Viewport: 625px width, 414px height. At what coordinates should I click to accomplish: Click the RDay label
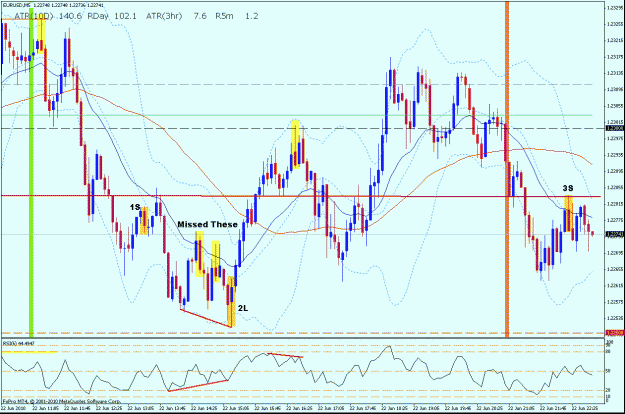(x=98, y=16)
